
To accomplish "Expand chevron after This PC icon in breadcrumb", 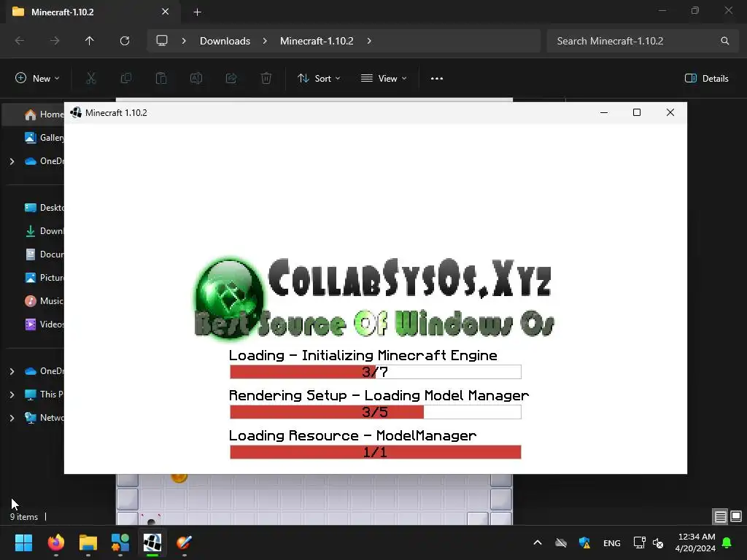I will [x=183, y=41].
